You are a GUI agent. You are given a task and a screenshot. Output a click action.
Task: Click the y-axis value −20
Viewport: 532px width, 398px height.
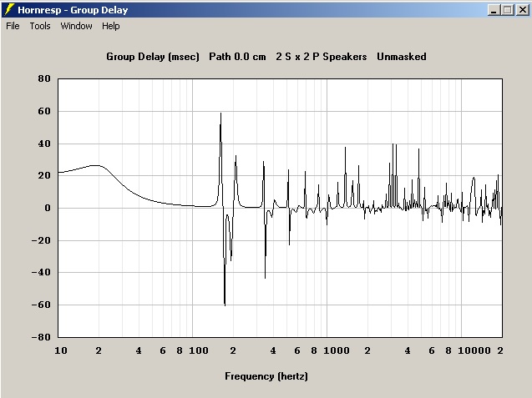coord(41,240)
